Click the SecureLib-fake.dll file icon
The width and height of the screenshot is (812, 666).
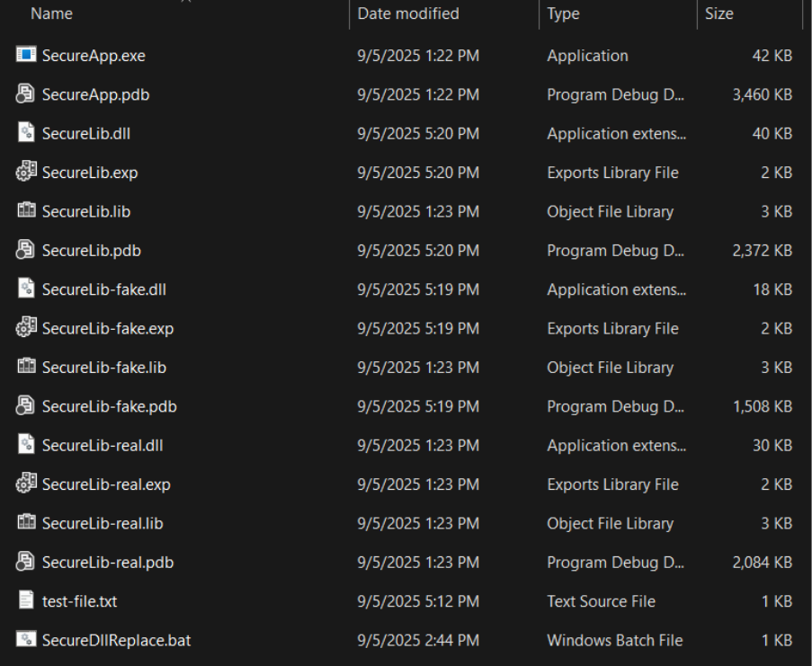24,289
